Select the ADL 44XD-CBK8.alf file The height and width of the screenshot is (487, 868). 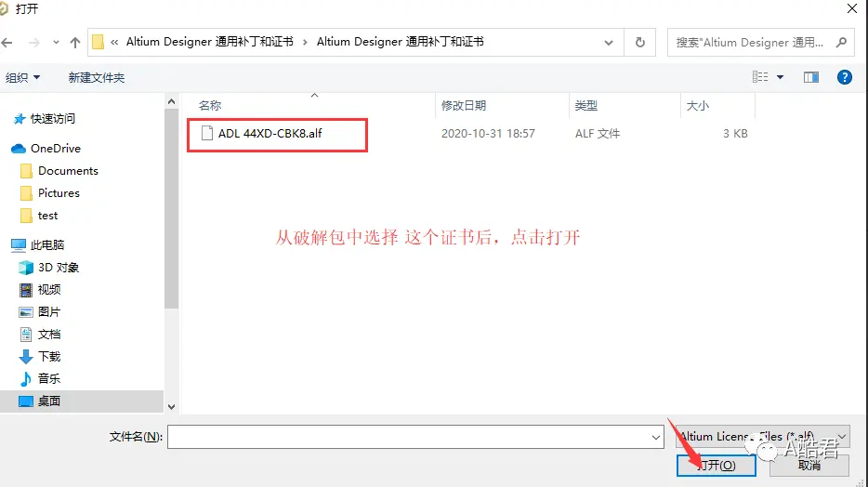[x=270, y=134]
